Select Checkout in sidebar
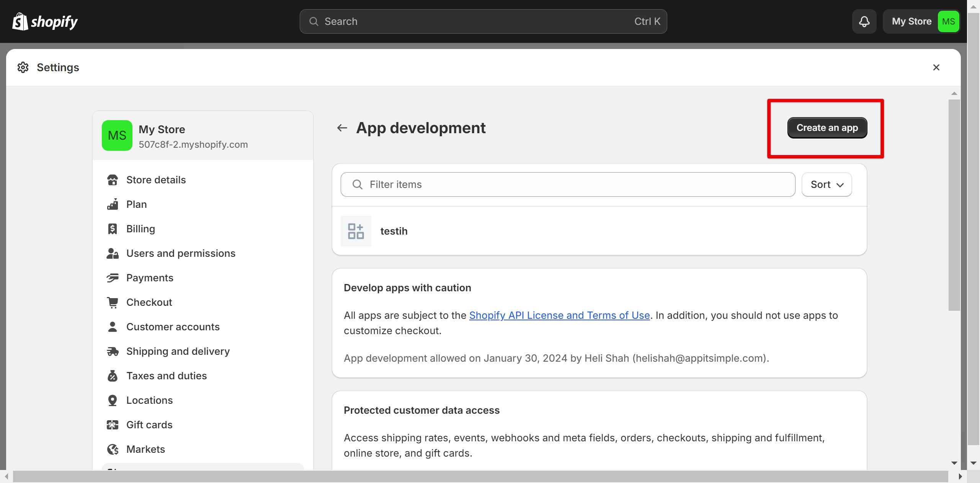The image size is (980, 483). 203,302
